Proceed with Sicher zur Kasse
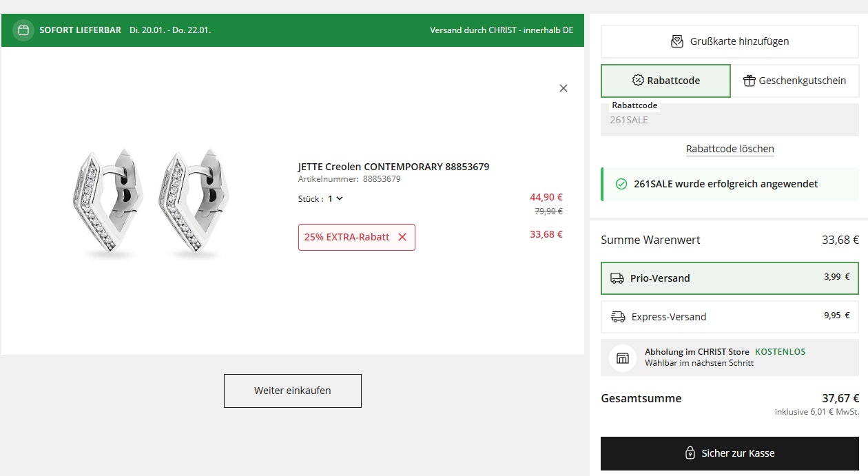 point(730,453)
